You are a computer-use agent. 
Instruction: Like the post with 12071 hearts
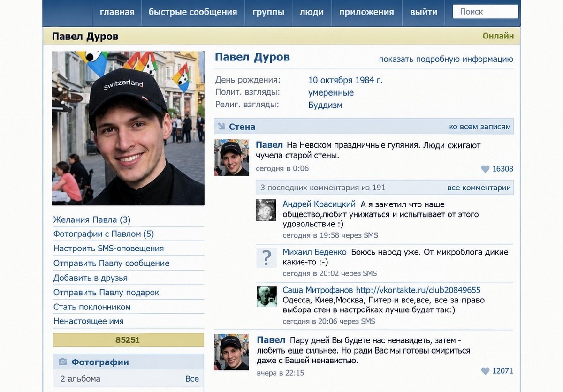(485, 371)
